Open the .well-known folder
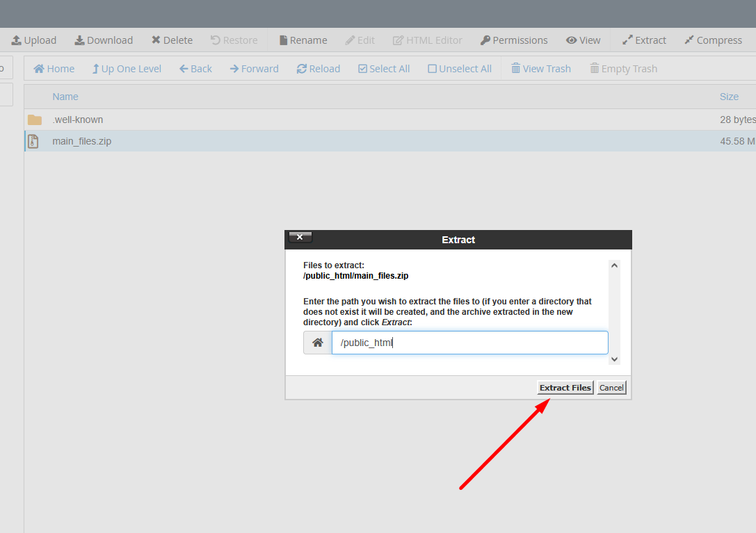This screenshot has width=756, height=533. pos(77,120)
